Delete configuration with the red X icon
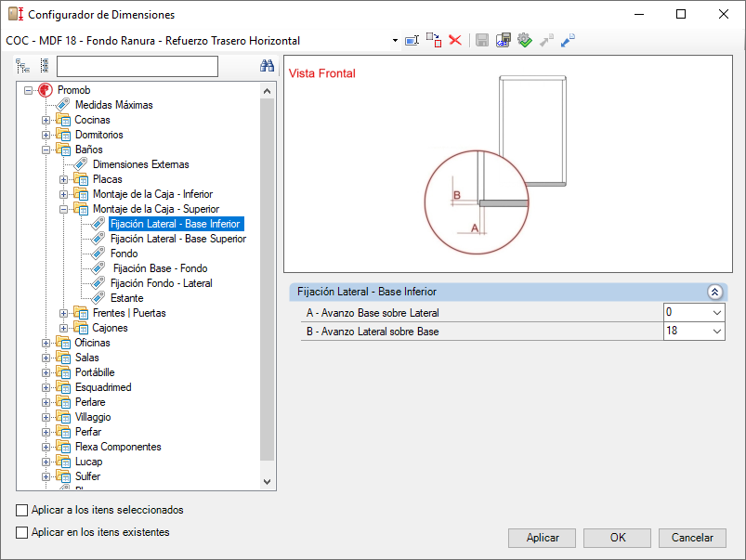The image size is (746, 560). [x=455, y=41]
